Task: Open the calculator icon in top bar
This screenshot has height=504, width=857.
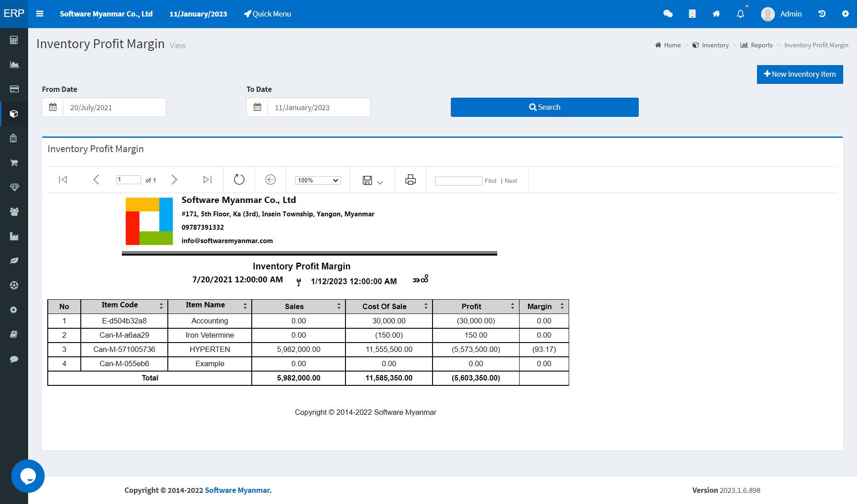Action: (x=692, y=14)
